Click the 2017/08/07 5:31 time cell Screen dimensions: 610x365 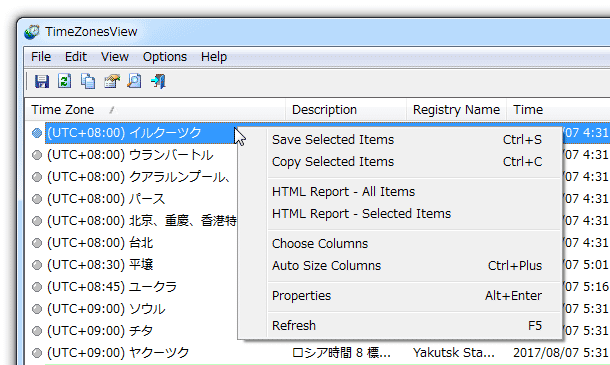[x=561, y=353]
